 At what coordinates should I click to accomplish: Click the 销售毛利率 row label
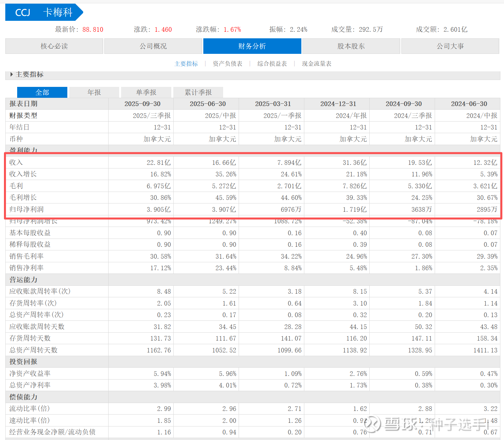pos(26,256)
